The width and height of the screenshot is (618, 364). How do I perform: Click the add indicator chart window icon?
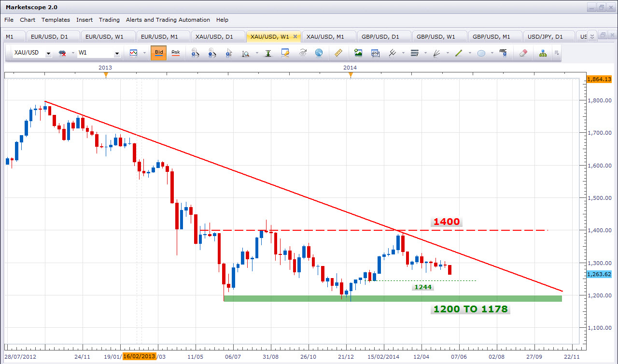pos(375,53)
